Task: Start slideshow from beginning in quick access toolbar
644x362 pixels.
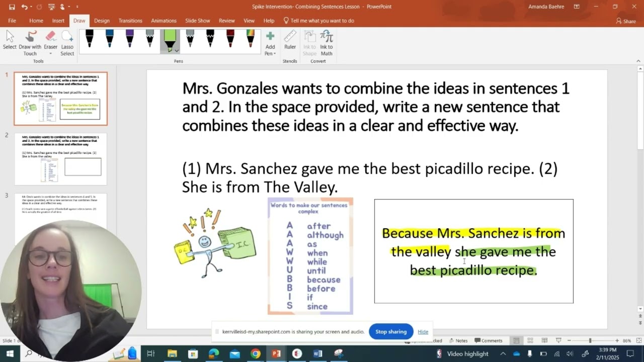Action: click(51, 7)
